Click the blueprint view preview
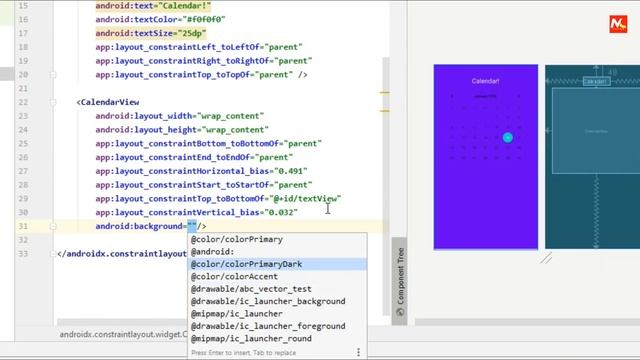The height and width of the screenshot is (360, 640). coord(592,156)
